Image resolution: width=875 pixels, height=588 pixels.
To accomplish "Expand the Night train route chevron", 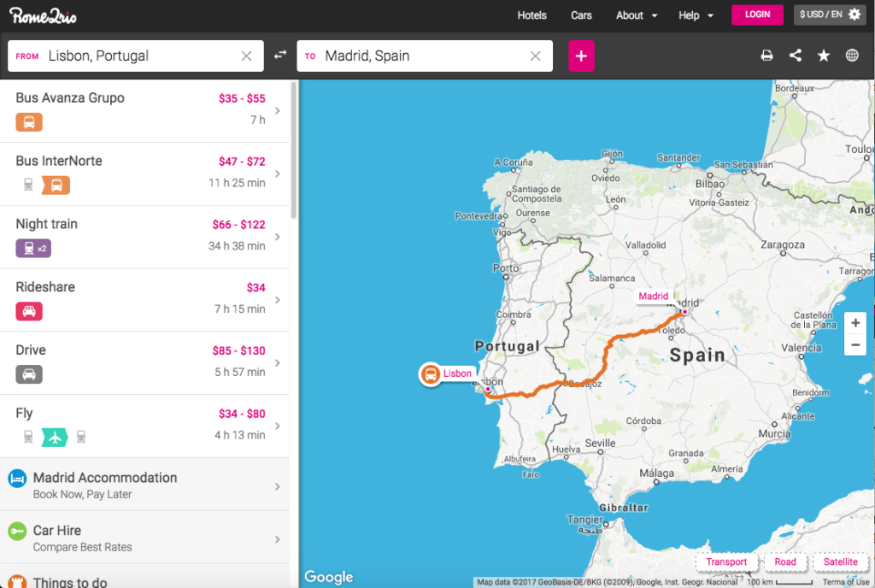I will point(278,237).
